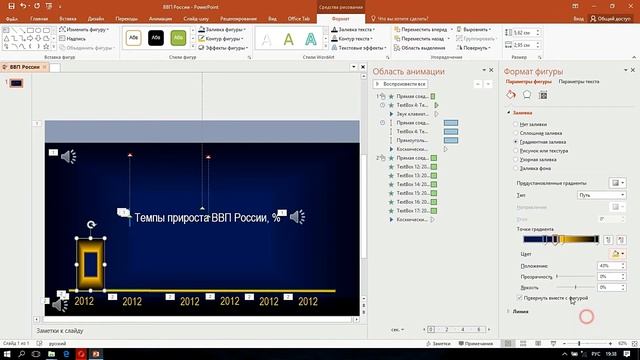Apply the white Abc shape style

(133, 38)
